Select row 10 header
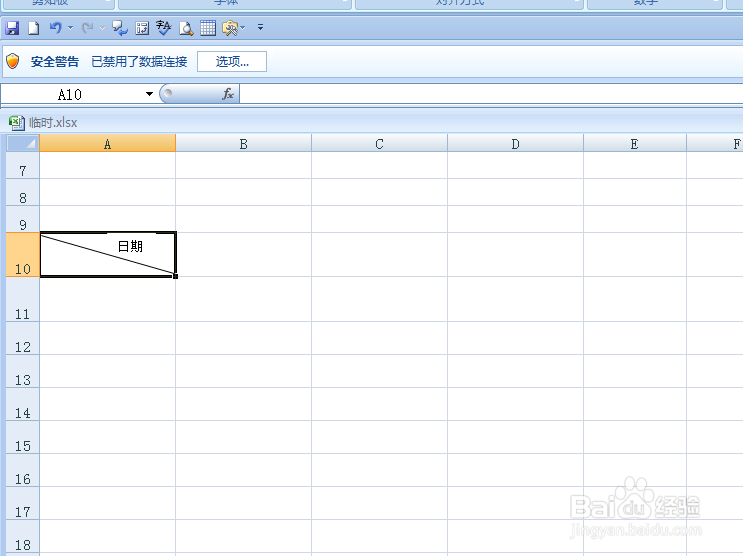 (23, 255)
